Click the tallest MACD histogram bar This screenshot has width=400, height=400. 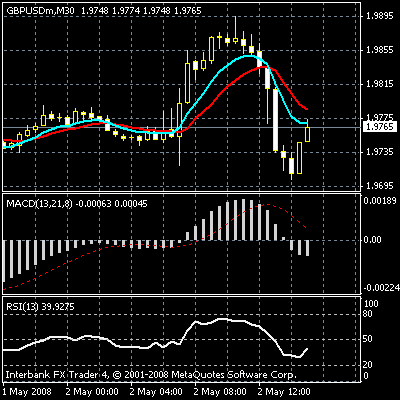[243, 219]
